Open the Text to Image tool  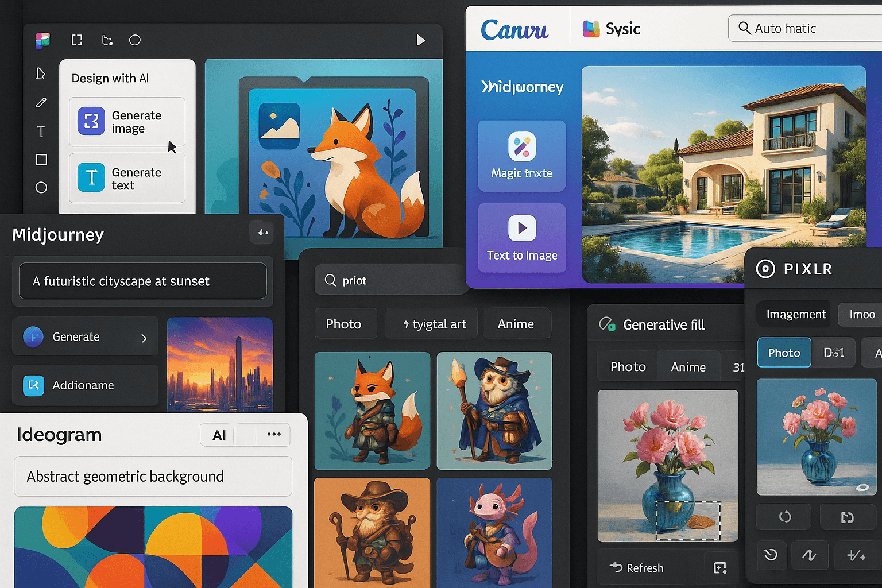522,238
